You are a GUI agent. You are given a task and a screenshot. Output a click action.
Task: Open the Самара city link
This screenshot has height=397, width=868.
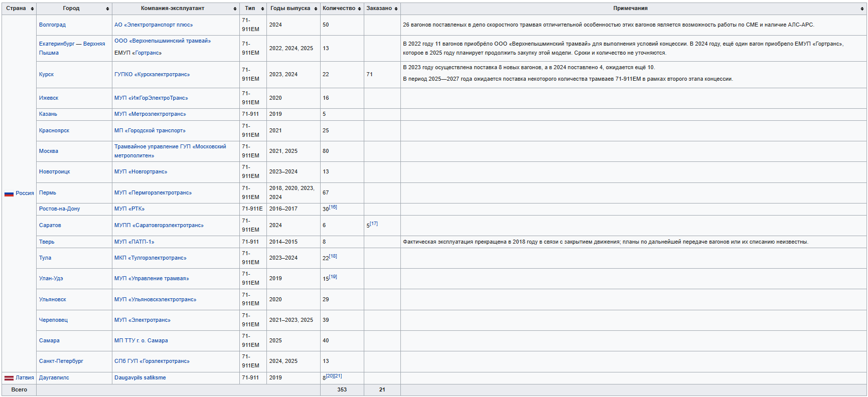point(49,340)
